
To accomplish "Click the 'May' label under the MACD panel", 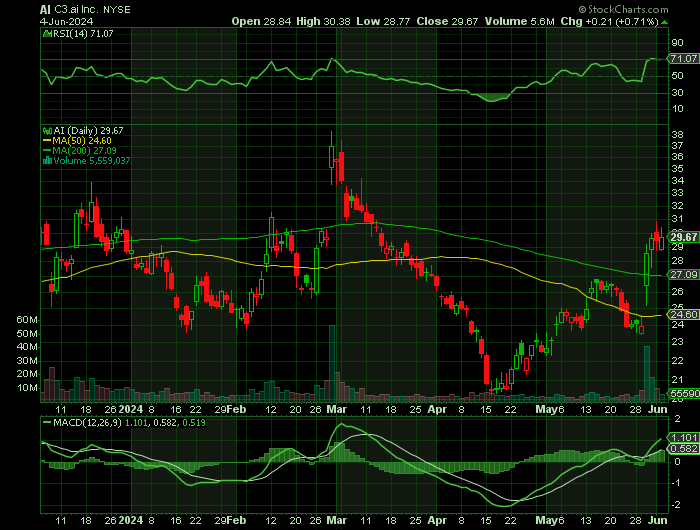I will [546, 520].
